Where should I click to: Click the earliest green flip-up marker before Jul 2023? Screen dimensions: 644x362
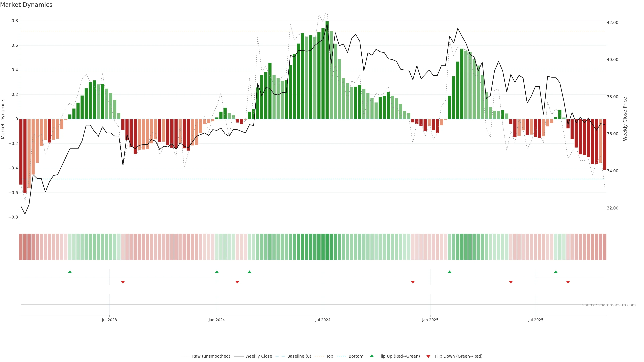click(70, 272)
